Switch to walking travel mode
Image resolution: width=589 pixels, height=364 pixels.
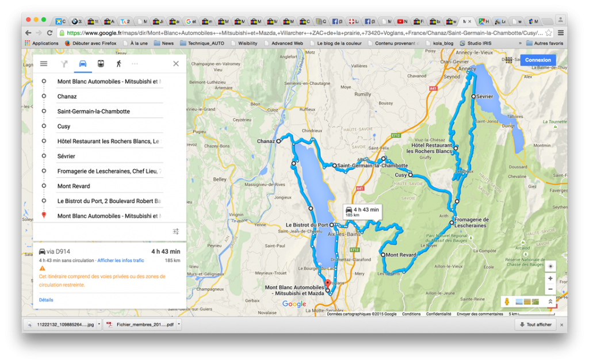(x=118, y=63)
